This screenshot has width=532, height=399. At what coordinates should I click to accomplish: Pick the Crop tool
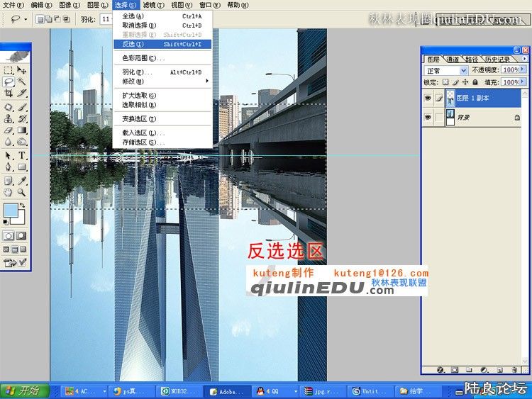click(x=9, y=93)
